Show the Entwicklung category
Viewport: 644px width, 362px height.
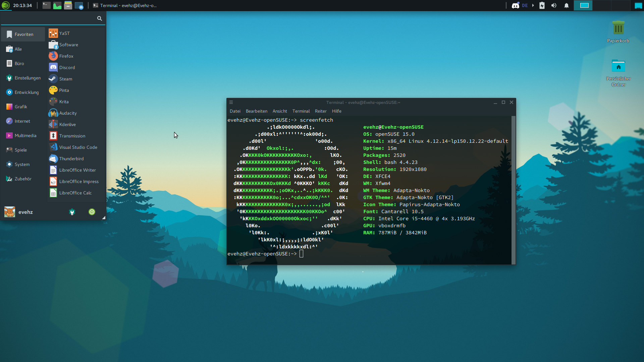[23, 92]
